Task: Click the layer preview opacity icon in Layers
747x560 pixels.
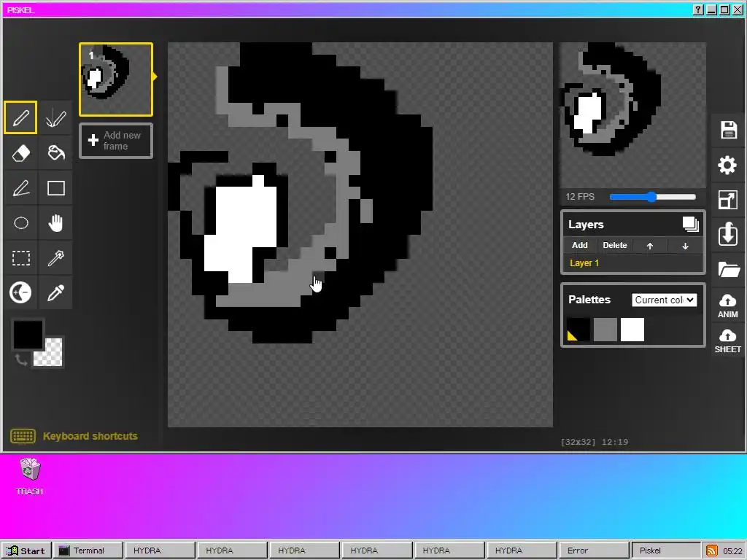Action: [690, 225]
